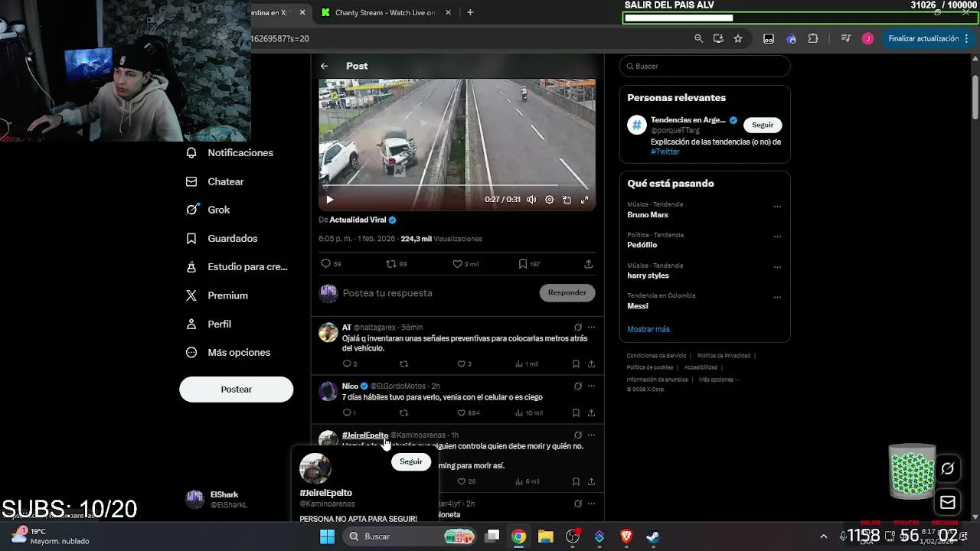The image size is (980, 551).
Task: View analytics on Nico's comment (10 mil)
Action: click(x=528, y=413)
